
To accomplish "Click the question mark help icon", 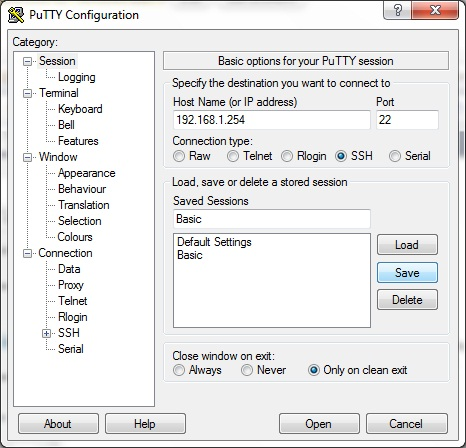I will click(x=397, y=10).
